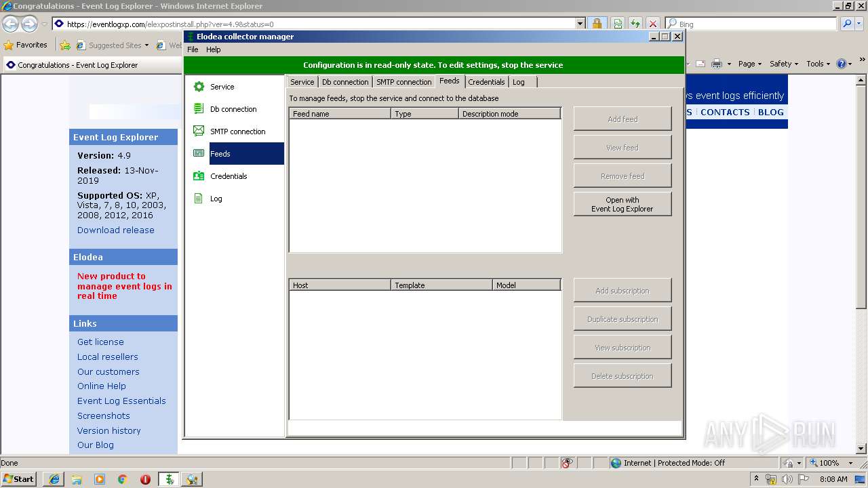Click the Bing search magnifier button
The height and width of the screenshot is (488, 868).
click(847, 24)
